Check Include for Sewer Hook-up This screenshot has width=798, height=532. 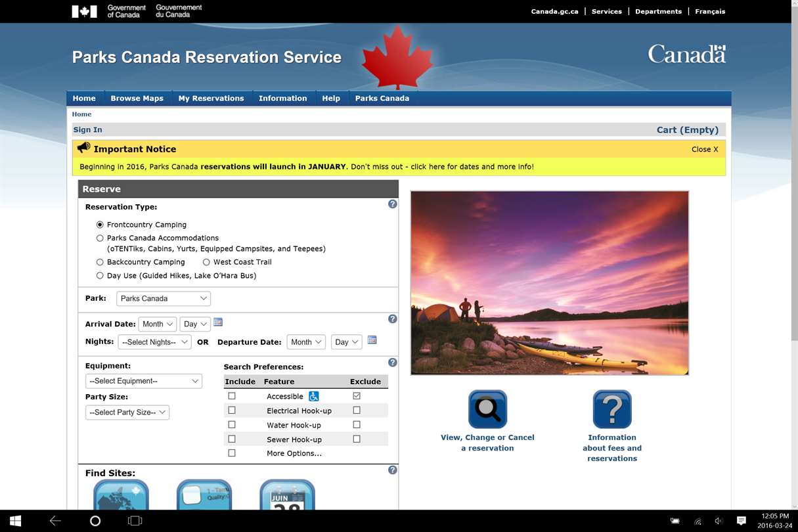coord(232,439)
